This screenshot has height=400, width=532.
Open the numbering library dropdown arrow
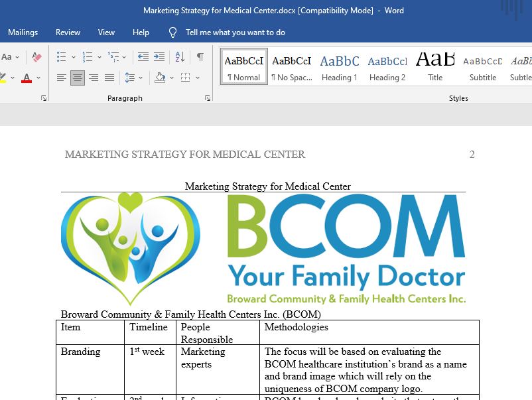(99, 57)
